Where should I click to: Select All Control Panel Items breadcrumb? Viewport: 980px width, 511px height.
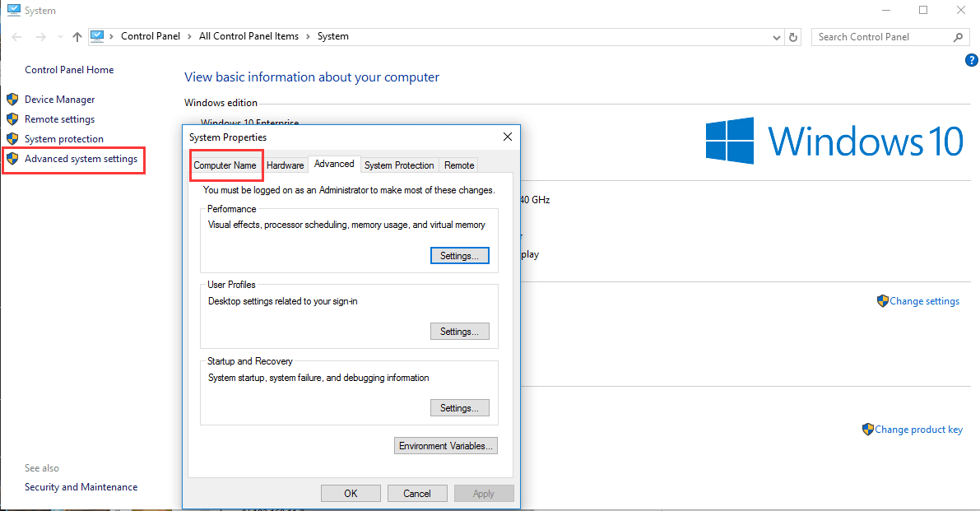click(x=248, y=36)
